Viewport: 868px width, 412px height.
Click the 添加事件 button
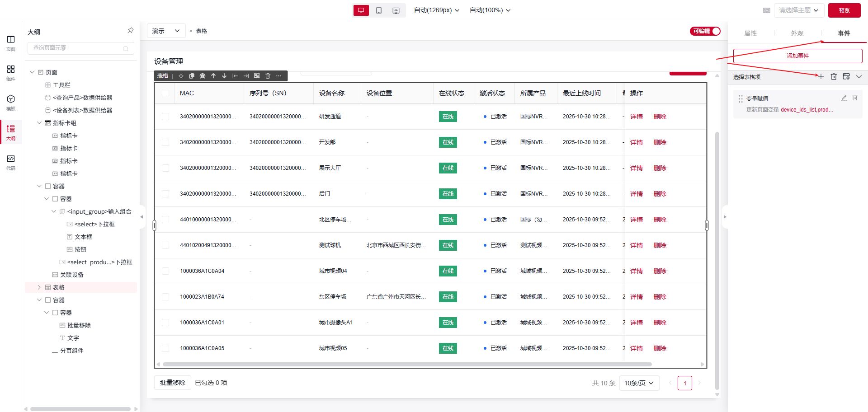point(797,56)
